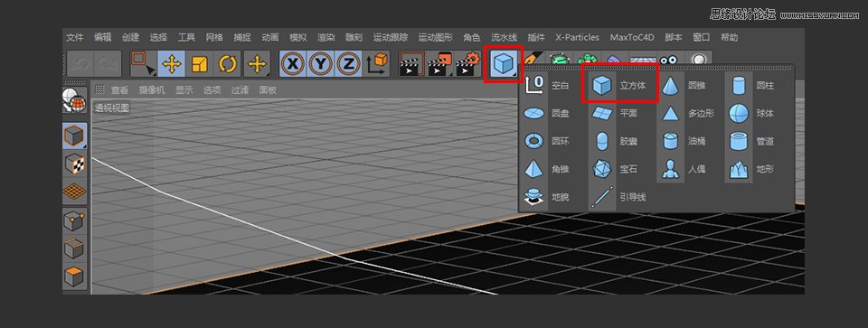Switch to Polygons mode in sidebar
This screenshot has width=868, height=328.
coord(74,276)
